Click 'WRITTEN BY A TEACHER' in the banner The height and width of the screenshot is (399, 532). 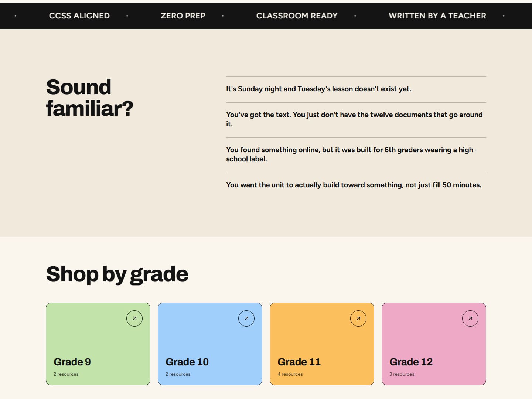point(437,16)
